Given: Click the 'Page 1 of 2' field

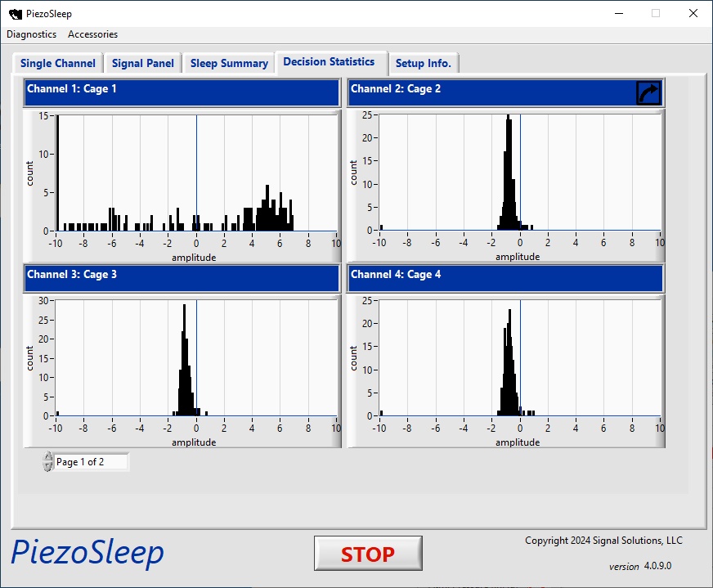Looking at the screenshot, I should point(90,462).
